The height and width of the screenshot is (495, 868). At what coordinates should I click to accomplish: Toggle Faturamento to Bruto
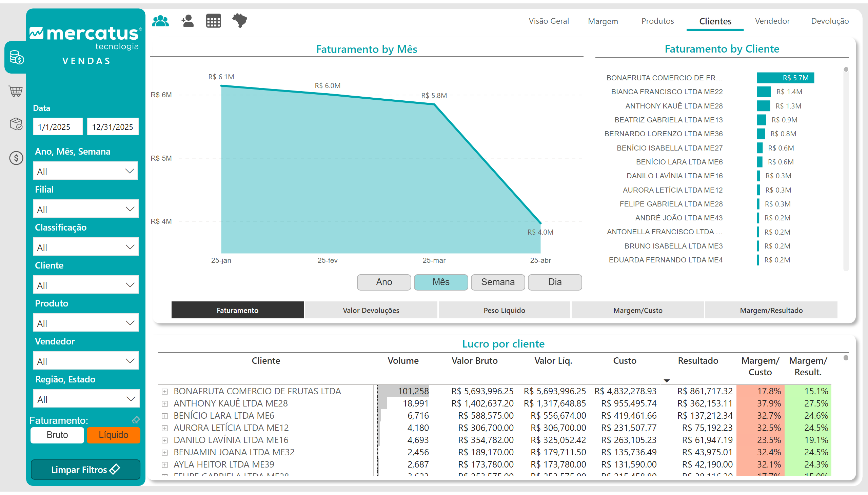[x=57, y=435]
